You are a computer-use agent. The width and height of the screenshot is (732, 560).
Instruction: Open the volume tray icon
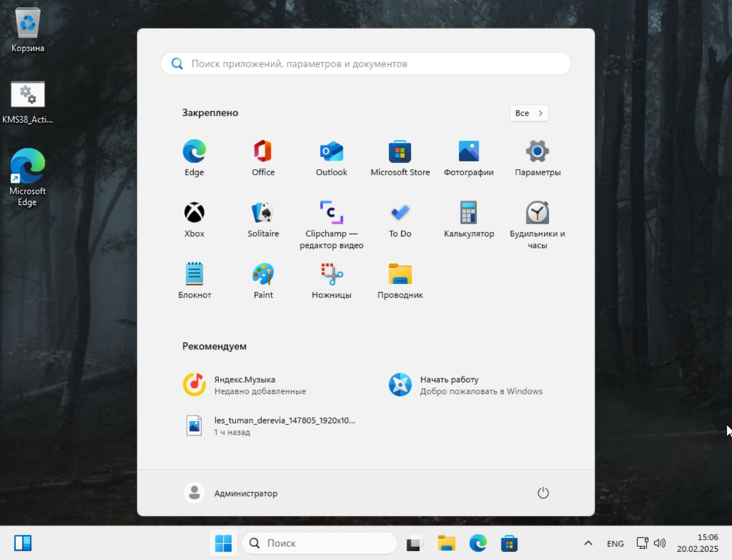pyautogui.click(x=660, y=543)
